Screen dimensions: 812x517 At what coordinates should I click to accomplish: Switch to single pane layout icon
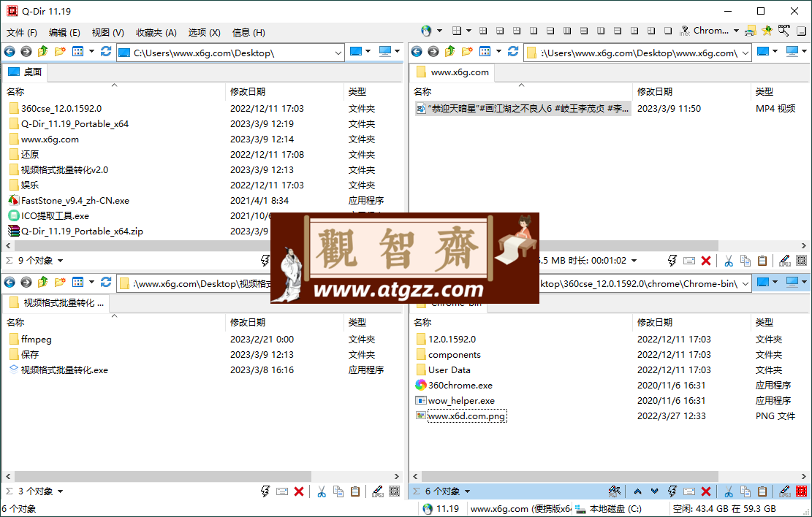[668, 31]
